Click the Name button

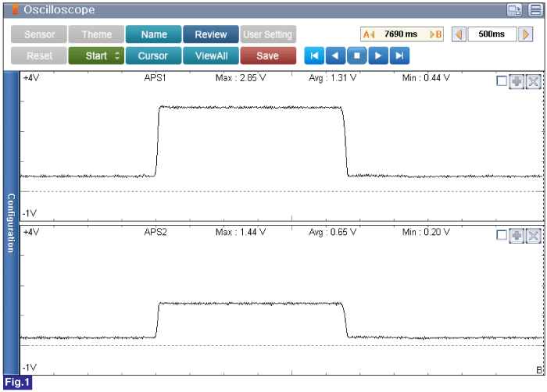154,34
